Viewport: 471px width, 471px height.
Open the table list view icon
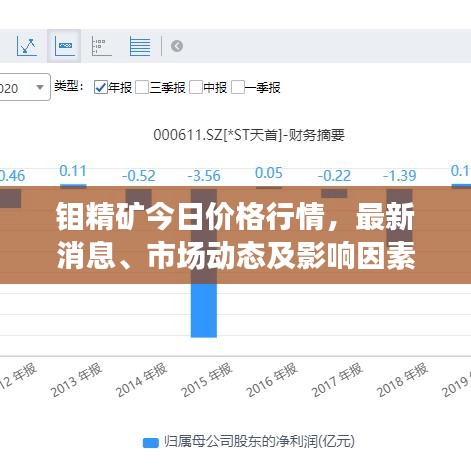[140, 46]
